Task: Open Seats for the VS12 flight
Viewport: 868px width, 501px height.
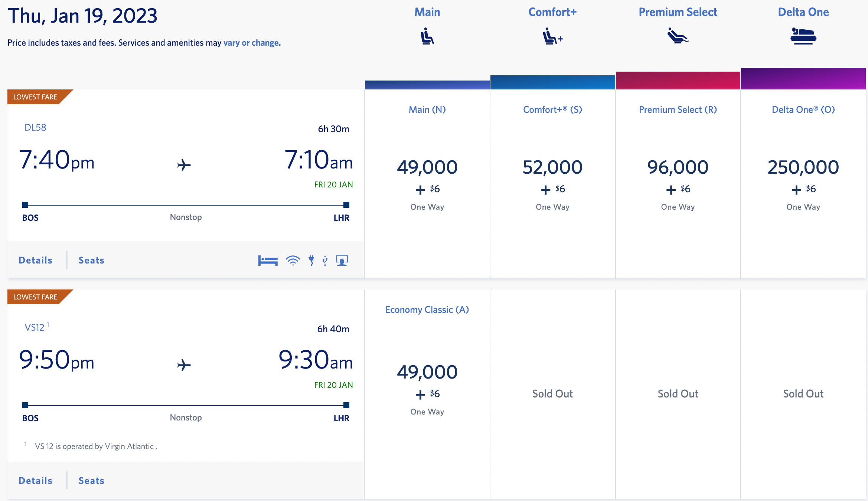Action: 91,480
